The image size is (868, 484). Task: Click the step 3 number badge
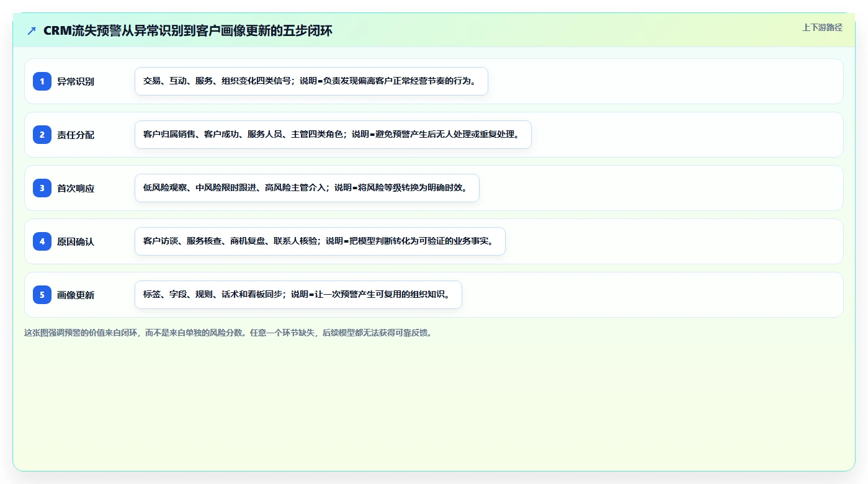click(42, 188)
